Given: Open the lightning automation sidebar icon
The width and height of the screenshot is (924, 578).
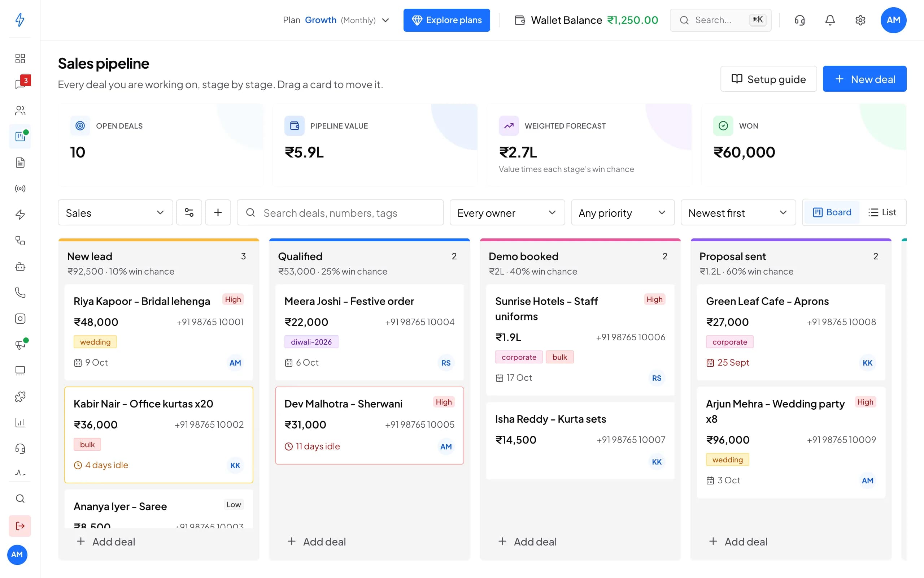Looking at the screenshot, I should coord(20,215).
